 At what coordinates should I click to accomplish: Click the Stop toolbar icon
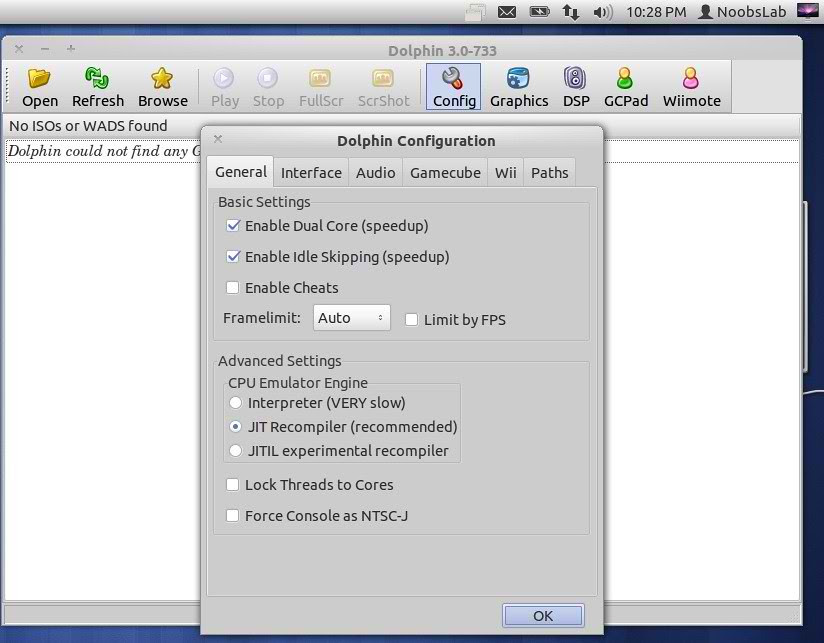click(268, 87)
